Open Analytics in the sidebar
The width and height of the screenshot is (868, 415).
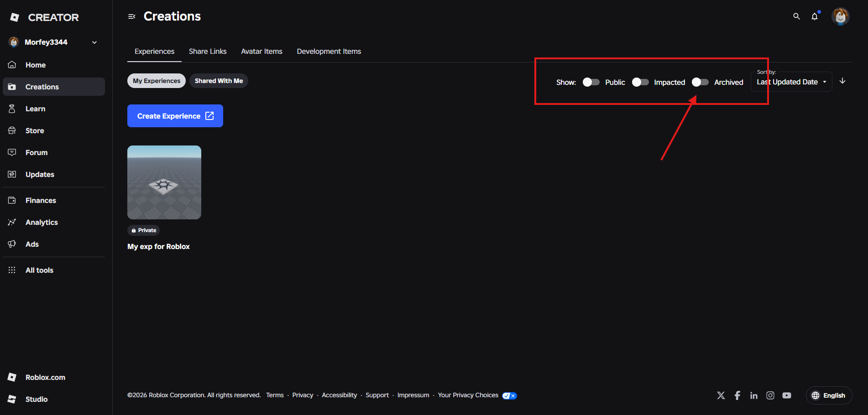54,222
